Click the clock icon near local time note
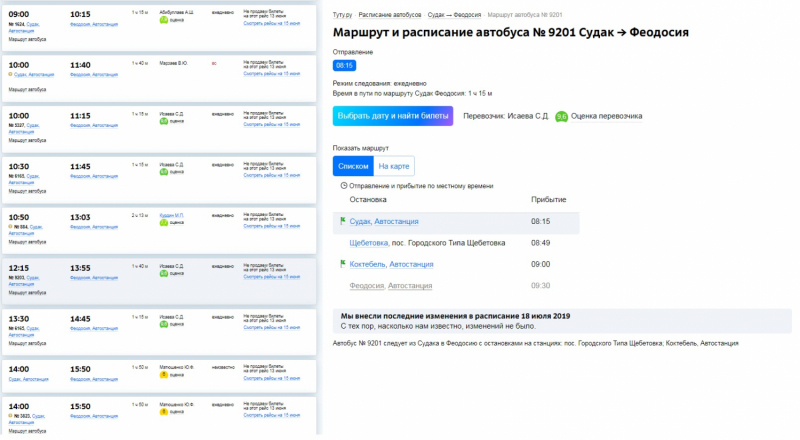The height and width of the screenshot is (440, 800). tap(344, 185)
